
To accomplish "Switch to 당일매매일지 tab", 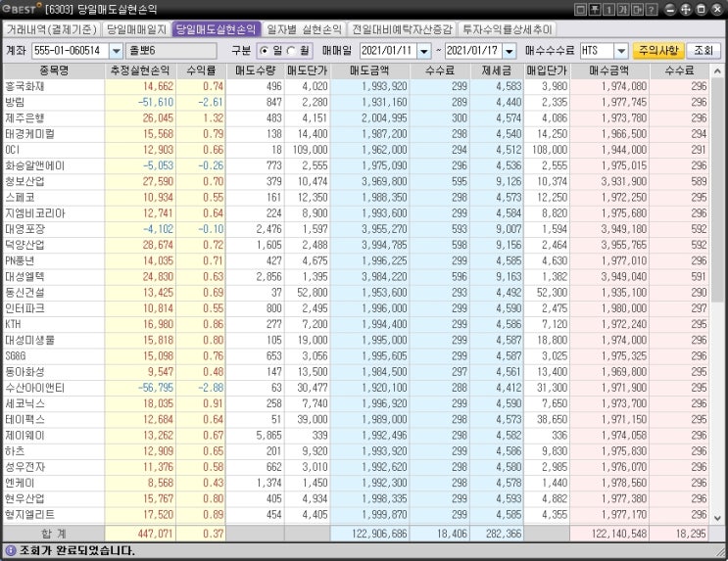I will tap(136, 29).
